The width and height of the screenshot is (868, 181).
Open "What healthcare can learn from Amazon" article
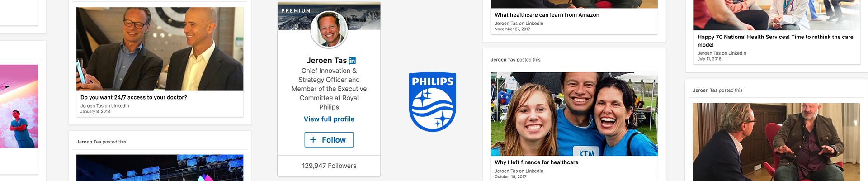(x=547, y=15)
